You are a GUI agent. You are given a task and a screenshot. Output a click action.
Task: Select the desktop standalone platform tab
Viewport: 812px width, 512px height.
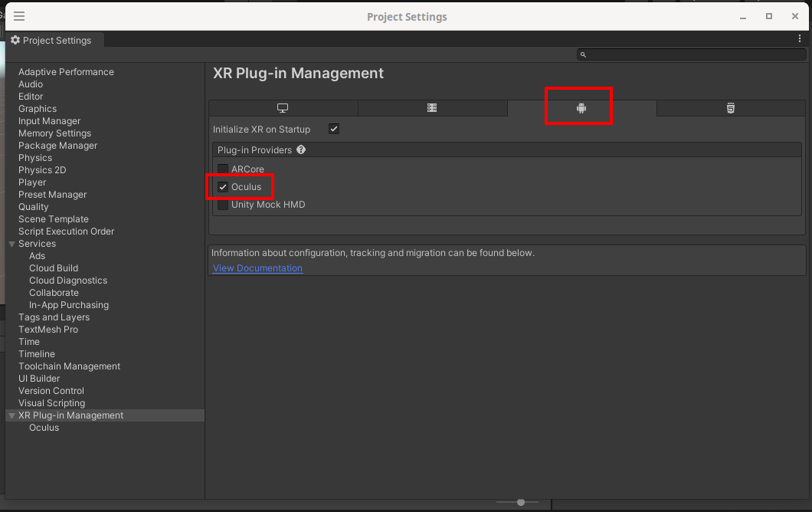[283, 108]
